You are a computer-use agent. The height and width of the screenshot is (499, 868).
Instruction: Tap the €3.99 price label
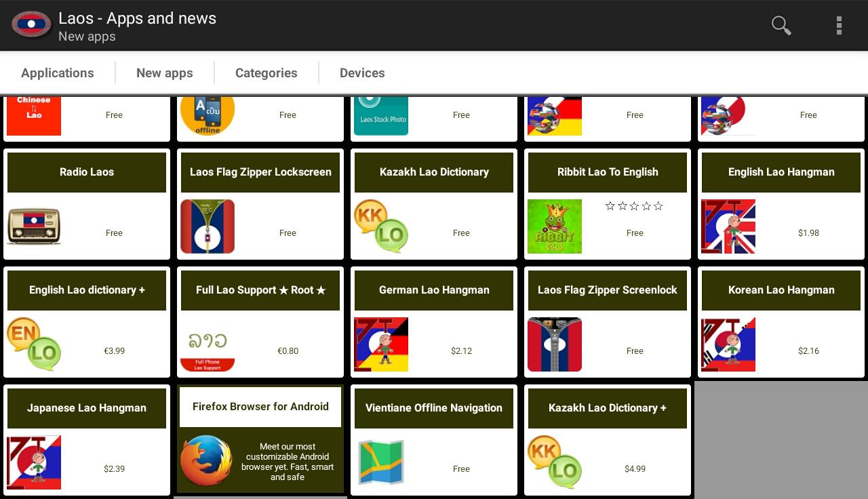[114, 351]
